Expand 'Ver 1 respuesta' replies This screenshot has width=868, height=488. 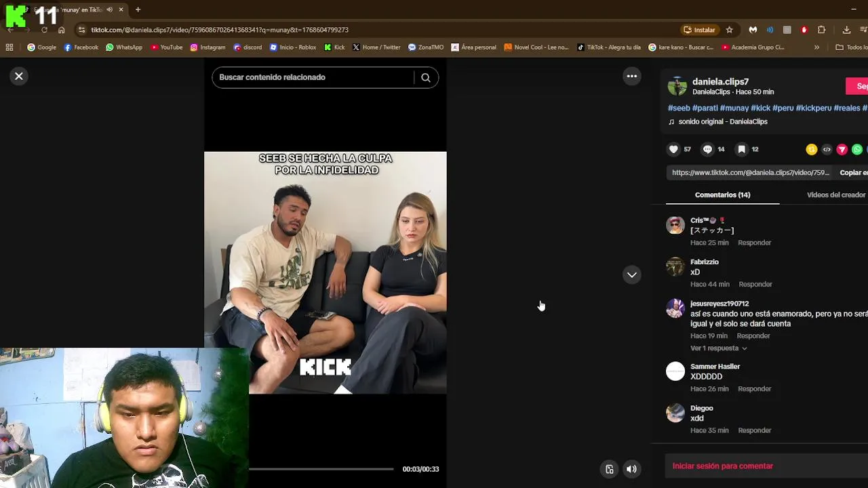pyautogui.click(x=719, y=348)
